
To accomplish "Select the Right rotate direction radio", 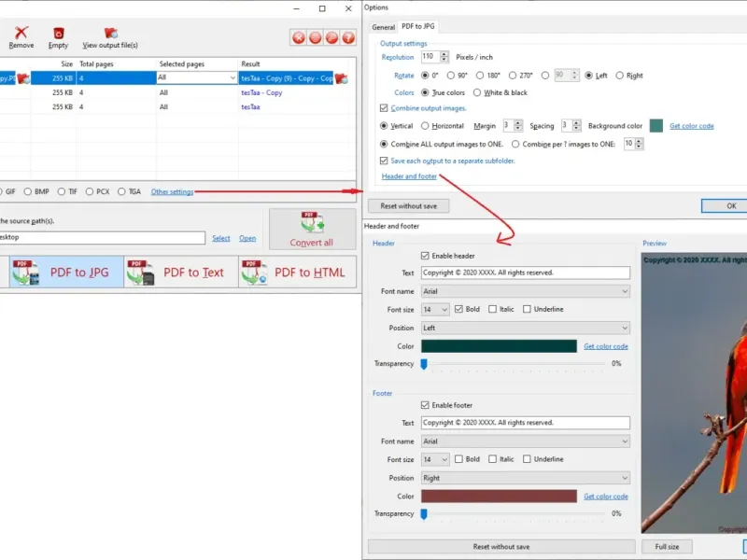I will 619,76.
